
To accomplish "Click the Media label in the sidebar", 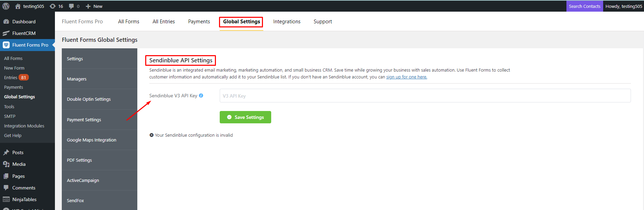I will [19, 164].
